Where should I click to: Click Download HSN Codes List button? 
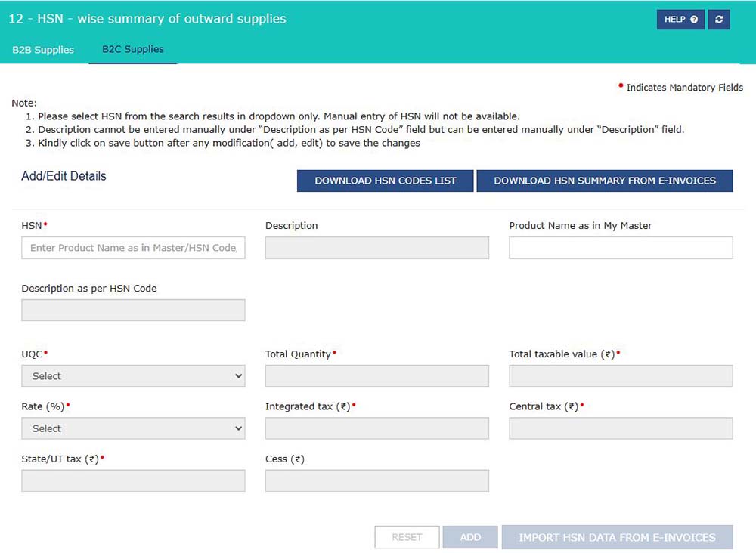(386, 181)
